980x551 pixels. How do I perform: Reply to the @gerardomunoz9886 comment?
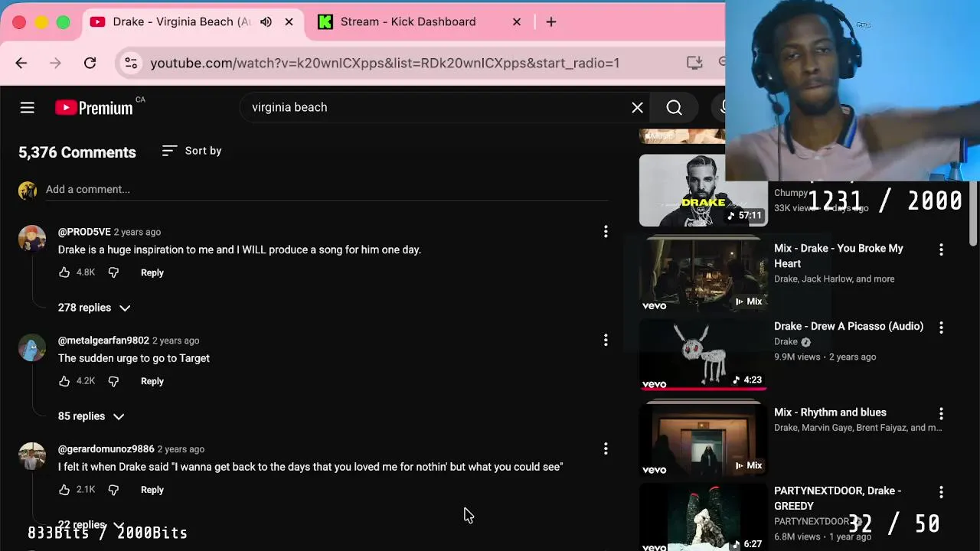pyautogui.click(x=152, y=490)
